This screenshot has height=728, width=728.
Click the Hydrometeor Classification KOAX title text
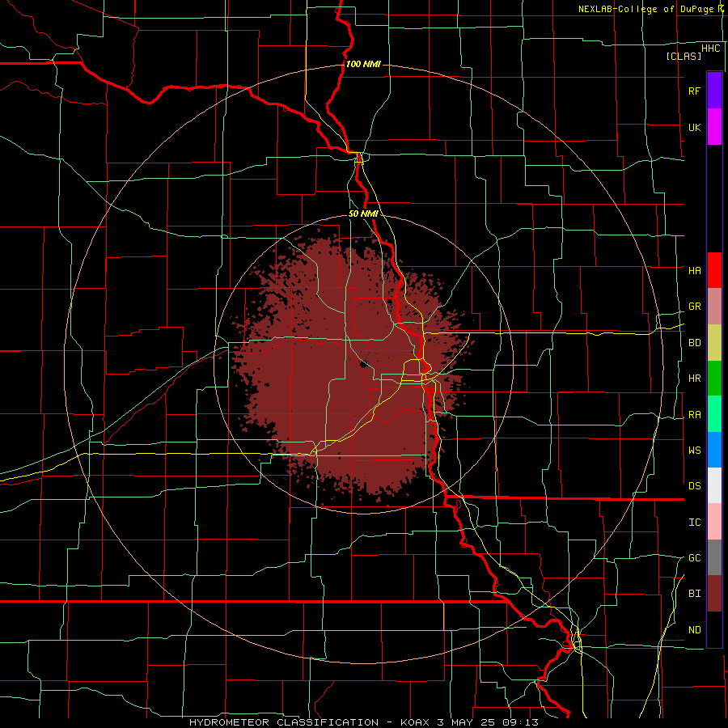click(363, 722)
